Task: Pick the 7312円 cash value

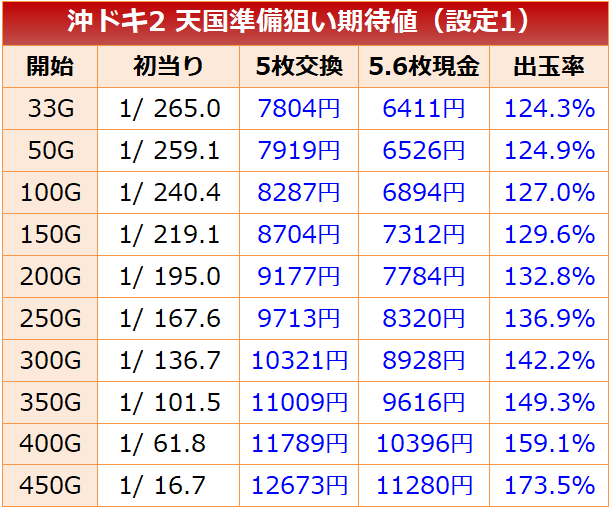Action: click(x=424, y=234)
